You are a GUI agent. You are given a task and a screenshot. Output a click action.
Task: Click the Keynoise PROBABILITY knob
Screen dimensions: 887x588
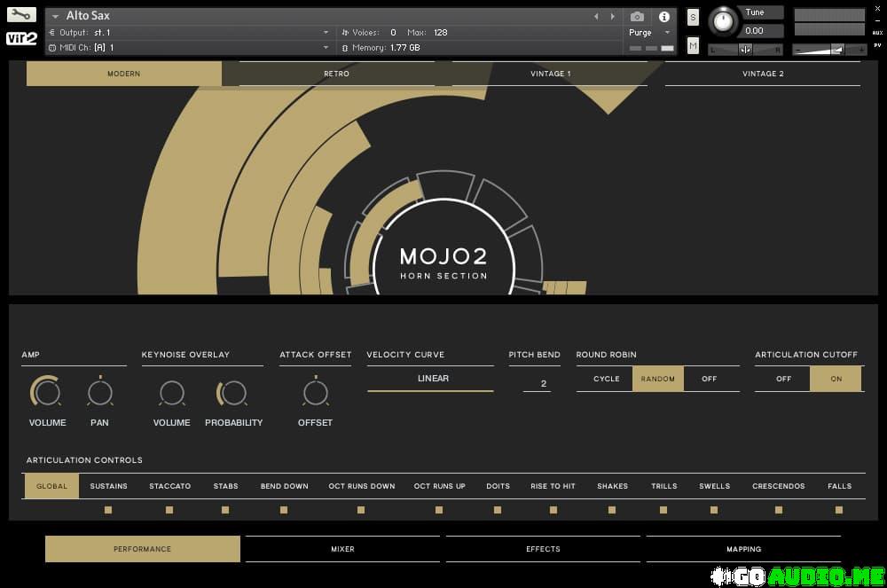pyautogui.click(x=232, y=392)
